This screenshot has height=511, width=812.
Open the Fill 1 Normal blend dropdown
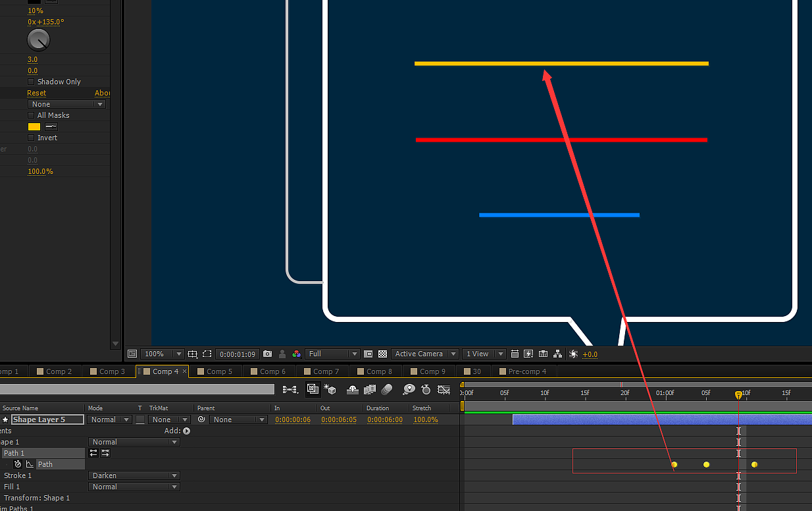pos(134,487)
